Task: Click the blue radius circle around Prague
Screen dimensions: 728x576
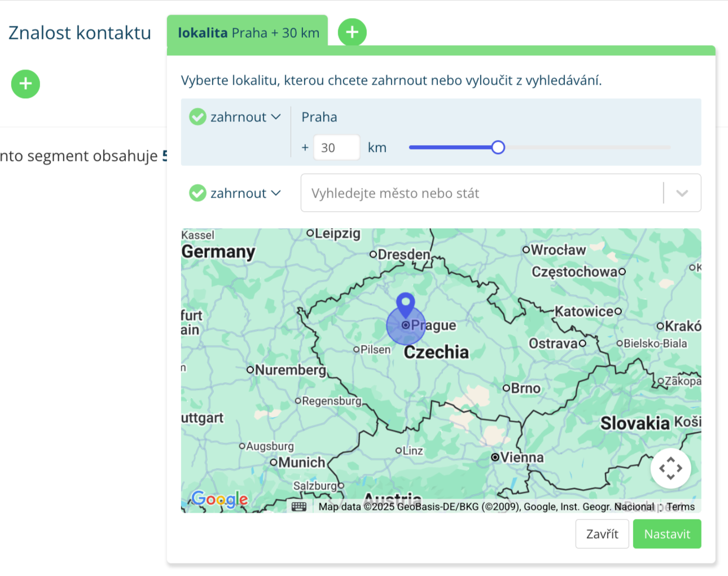Action: (395, 333)
